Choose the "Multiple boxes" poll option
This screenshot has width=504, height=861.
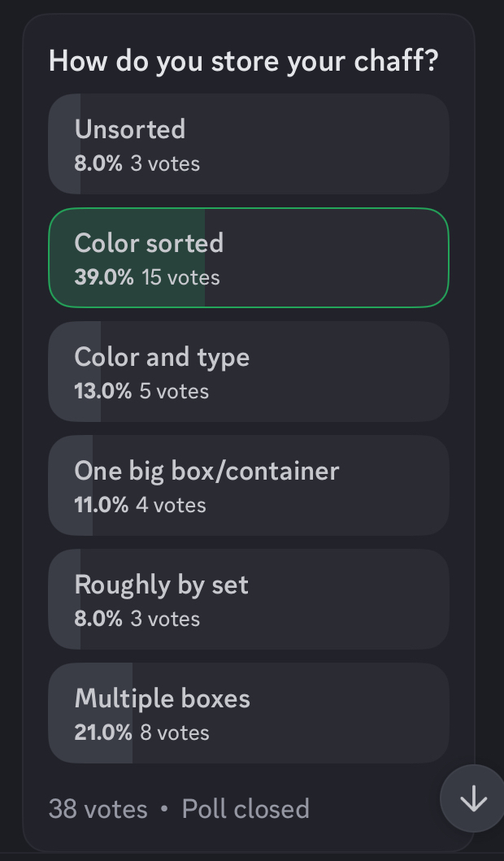[x=248, y=713]
